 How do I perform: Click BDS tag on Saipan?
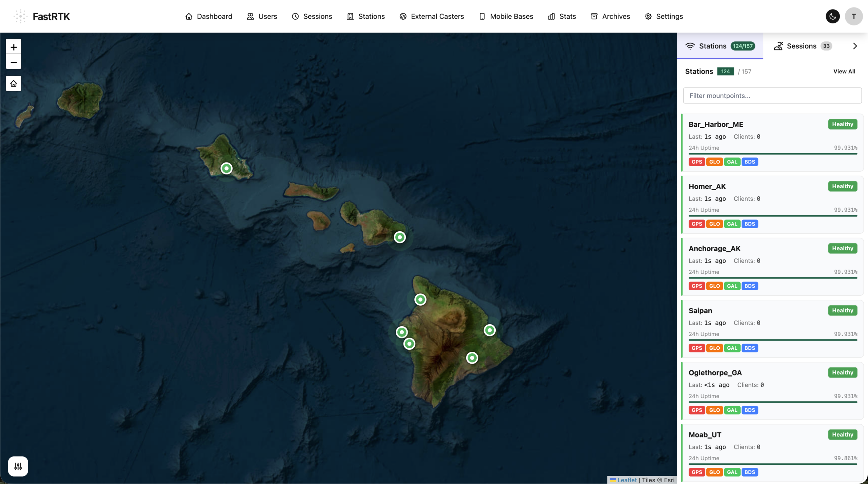coord(750,348)
